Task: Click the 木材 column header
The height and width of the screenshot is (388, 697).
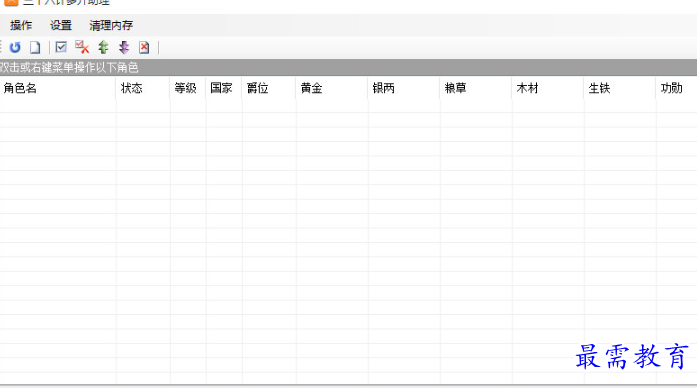Action: pyautogui.click(x=548, y=88)
